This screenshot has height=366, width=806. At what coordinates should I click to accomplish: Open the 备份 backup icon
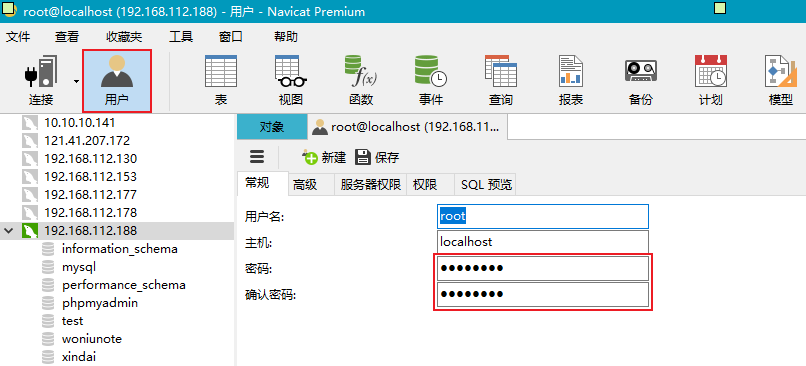click(640, 80)
